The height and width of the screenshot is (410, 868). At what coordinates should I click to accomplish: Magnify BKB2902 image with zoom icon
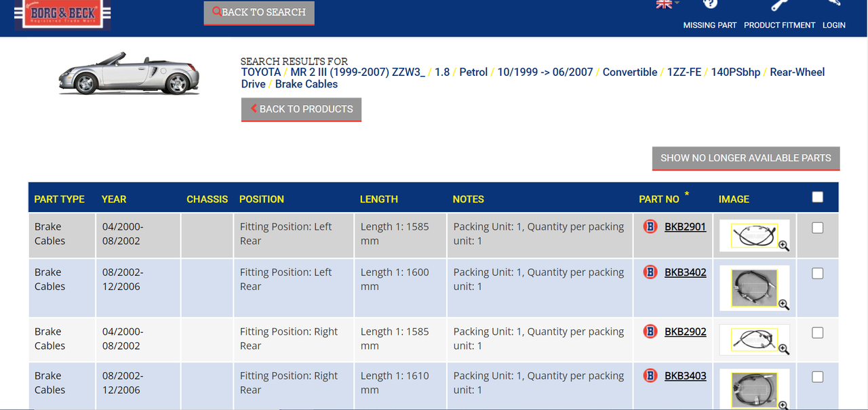[x=784, y=349]
